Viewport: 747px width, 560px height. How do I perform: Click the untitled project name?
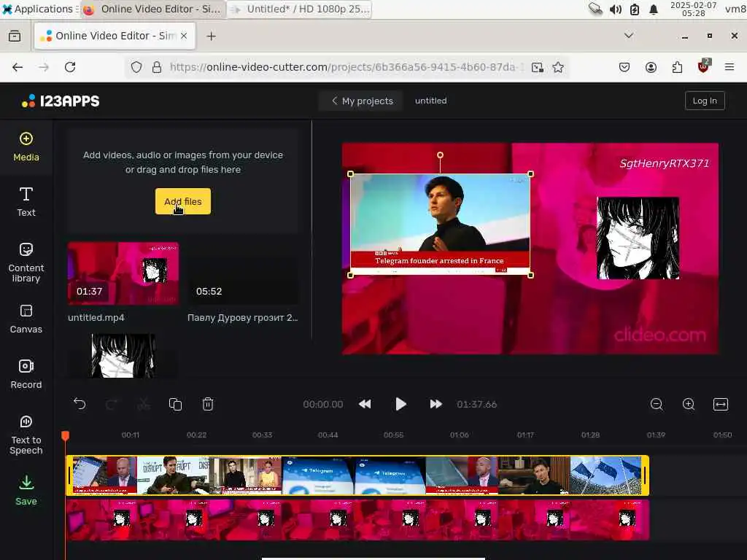pyautogui.click(x=430, y=101)
